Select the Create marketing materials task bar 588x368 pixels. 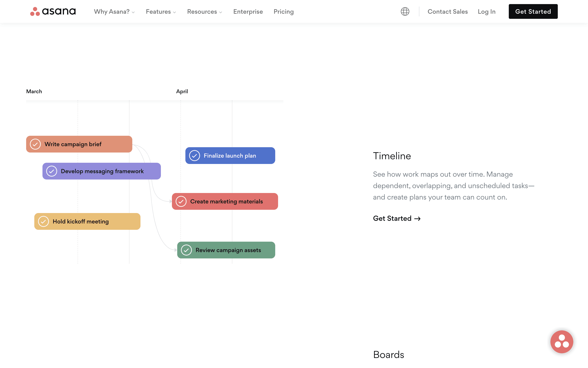point(225,201)
